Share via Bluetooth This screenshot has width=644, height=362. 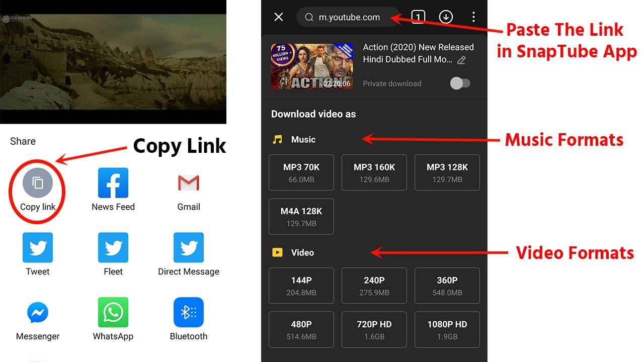point(189,312)
